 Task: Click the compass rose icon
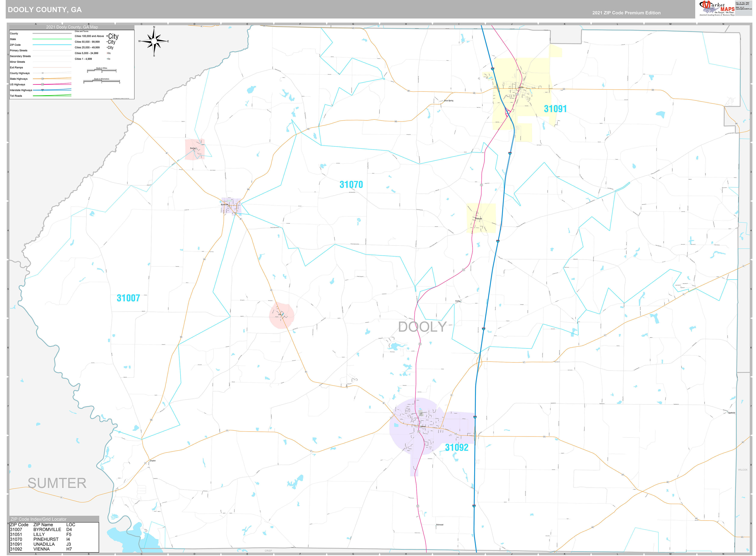[154, 41]
